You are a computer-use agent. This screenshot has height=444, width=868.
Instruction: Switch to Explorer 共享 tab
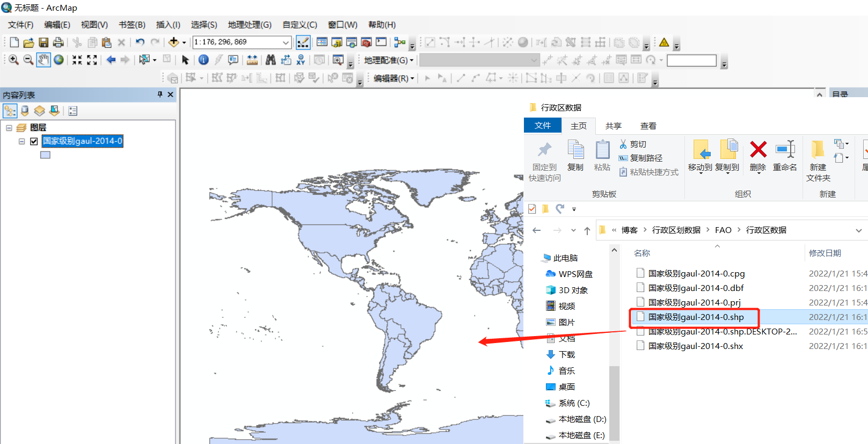[x=614, y=126]
